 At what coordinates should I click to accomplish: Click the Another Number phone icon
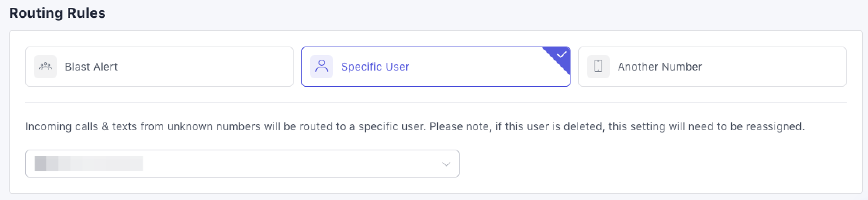598,67
